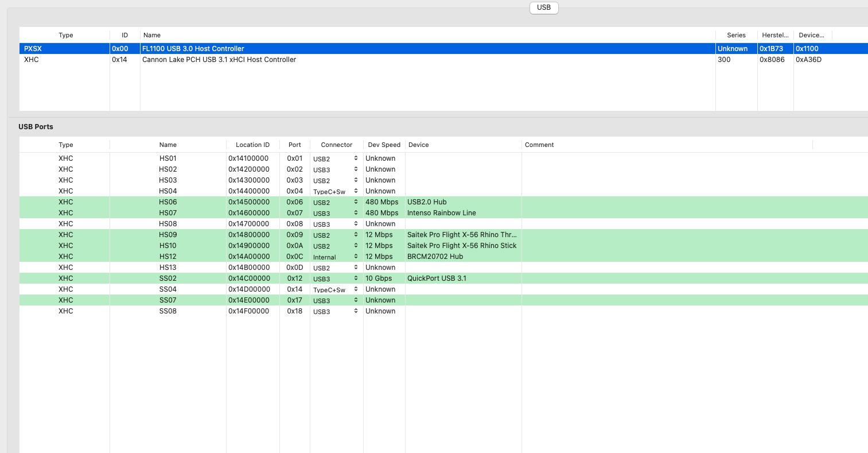The image size is (868, 453).
Task: Open the HS01 connector type dropdown
Action: [x=336, y=158]
